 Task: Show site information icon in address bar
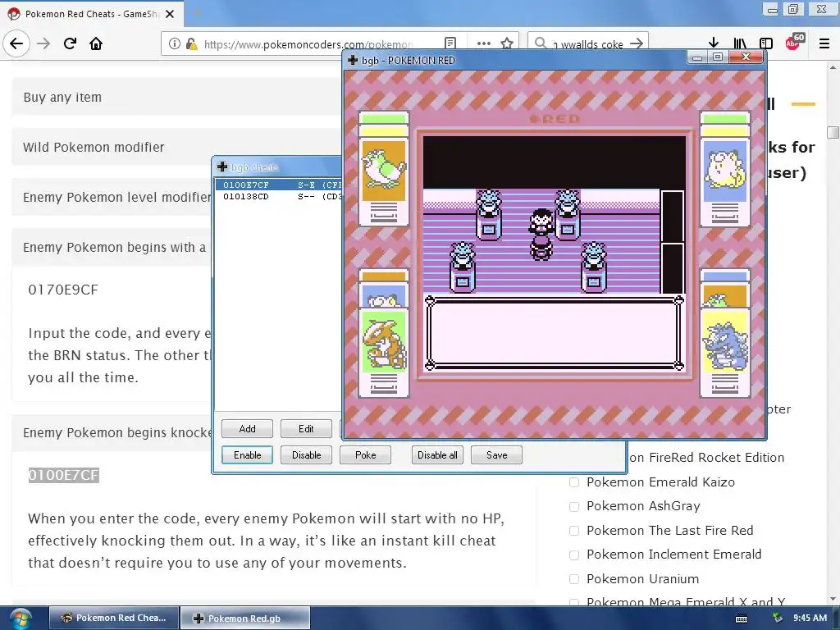click(175, 43)
